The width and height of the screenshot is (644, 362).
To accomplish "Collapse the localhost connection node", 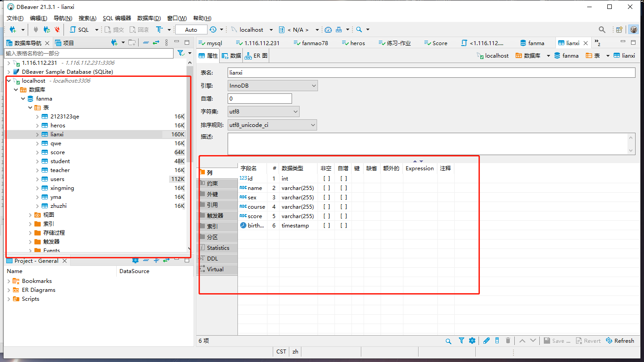I will pos(8,81).
